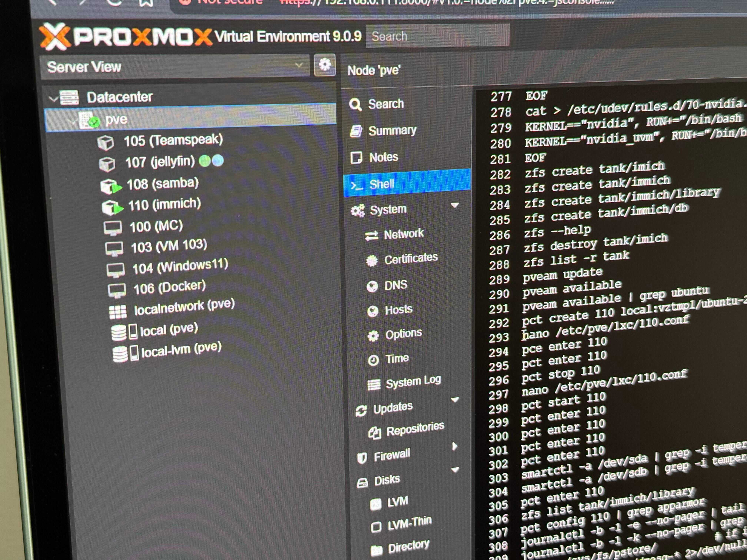
Task: Click the 106 (Docker) VM icon
Action: tap(117, 291)
